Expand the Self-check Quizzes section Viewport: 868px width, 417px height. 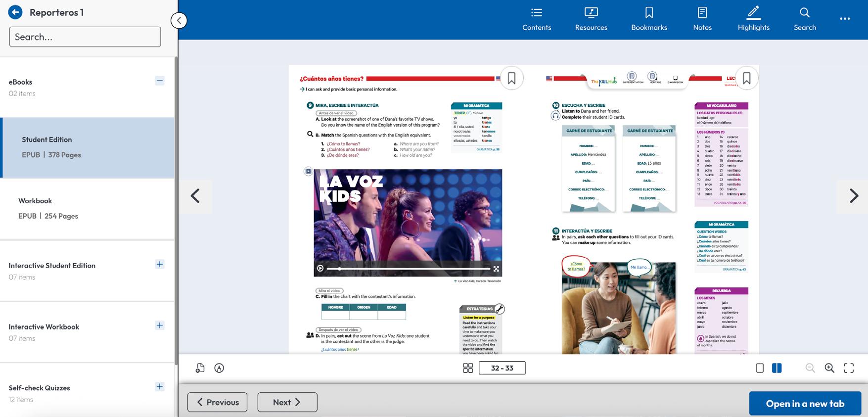(x=160, y=387)
